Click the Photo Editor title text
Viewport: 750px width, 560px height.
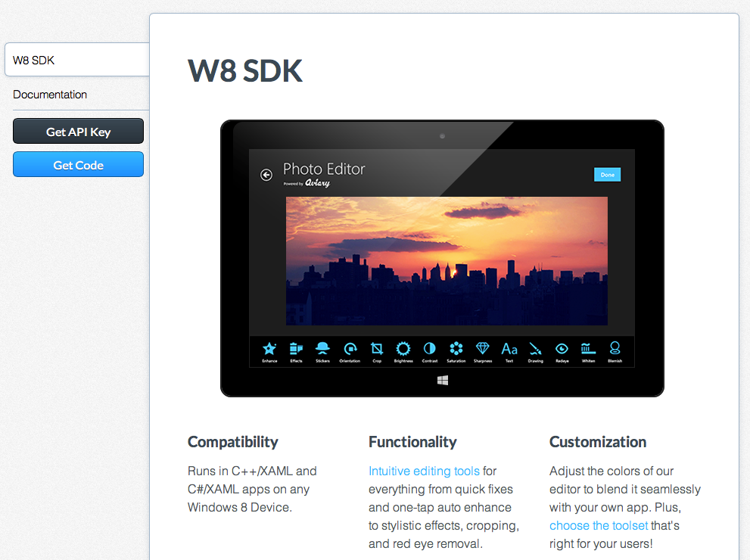pyautogui.click(x=324, y=169)
